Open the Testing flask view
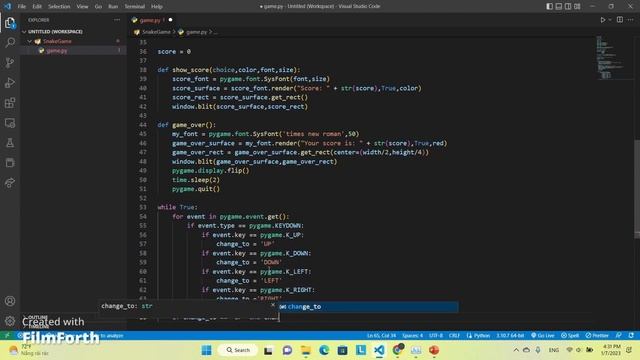The width and height of the screenshot is (640, 360). tap(10, 143)
